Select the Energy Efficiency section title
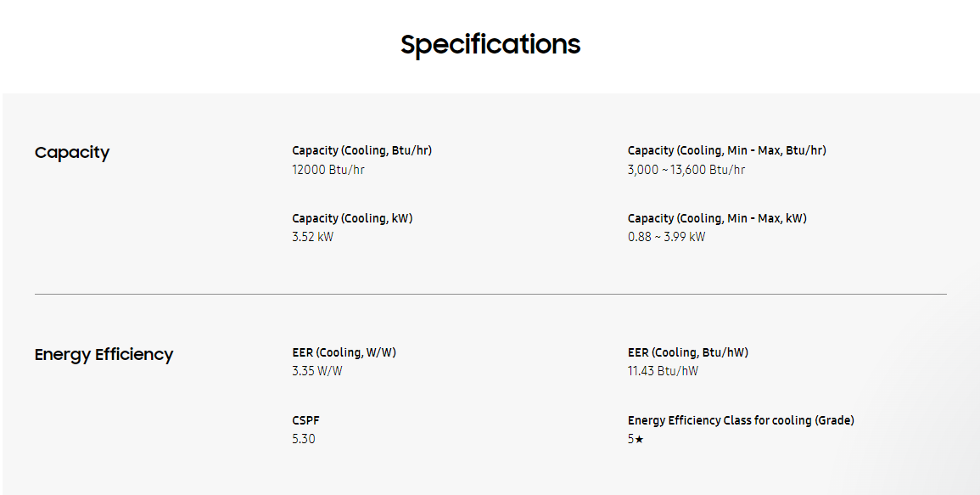The image size is (980, 495). click(104, 355)
